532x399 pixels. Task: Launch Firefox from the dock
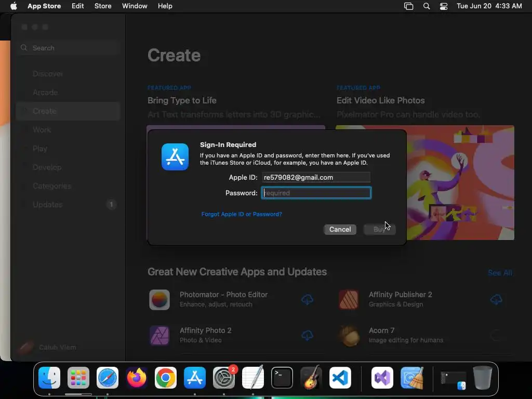click(x=137, y=378)
